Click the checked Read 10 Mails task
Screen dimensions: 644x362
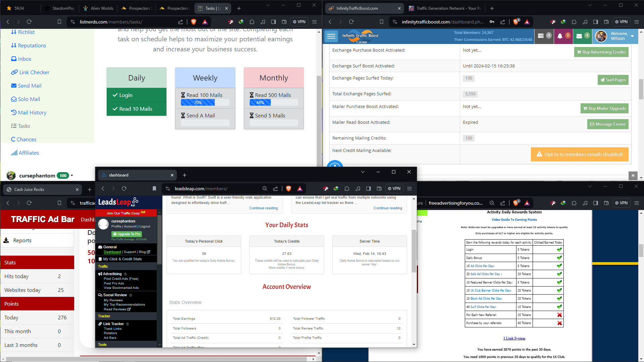137,109
